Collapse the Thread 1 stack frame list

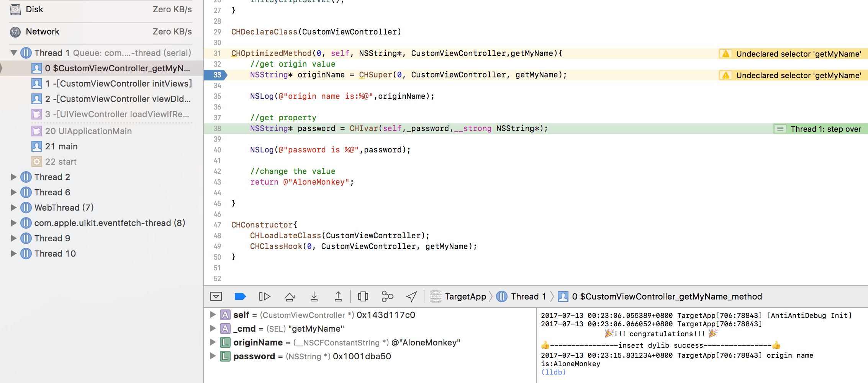pos(14,52)
